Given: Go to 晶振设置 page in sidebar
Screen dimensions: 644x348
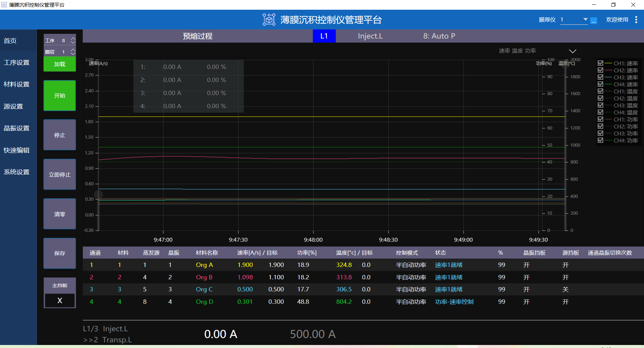Looking at the screenshot, I should 17,128.
